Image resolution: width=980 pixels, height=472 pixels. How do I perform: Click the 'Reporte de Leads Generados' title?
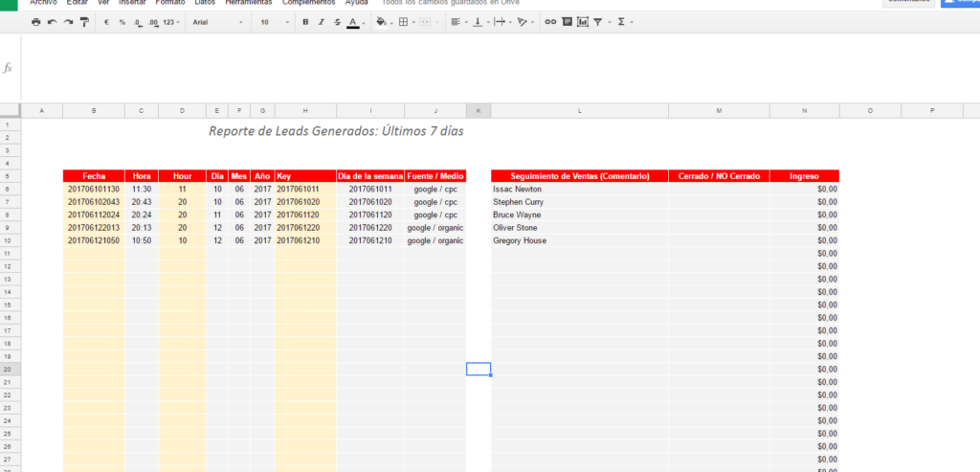tap(336, 131)
